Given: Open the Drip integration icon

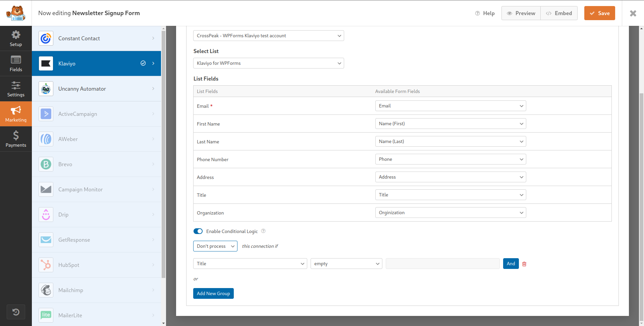Looking at the screenshot, I should click(x=46, y=215).
